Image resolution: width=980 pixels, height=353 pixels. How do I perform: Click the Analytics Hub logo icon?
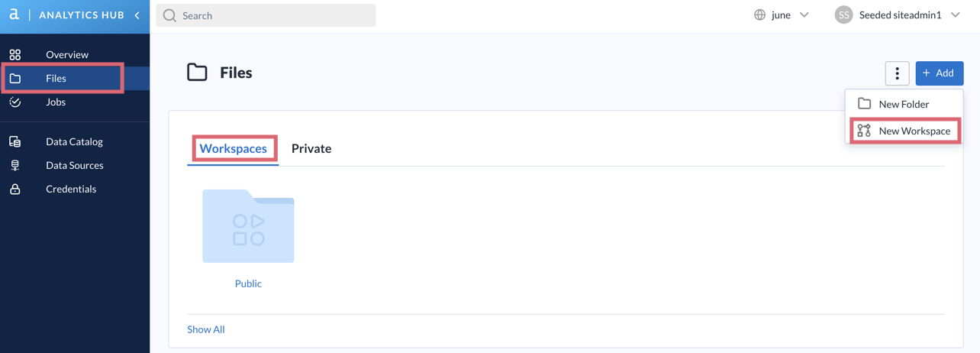point(14,15)
